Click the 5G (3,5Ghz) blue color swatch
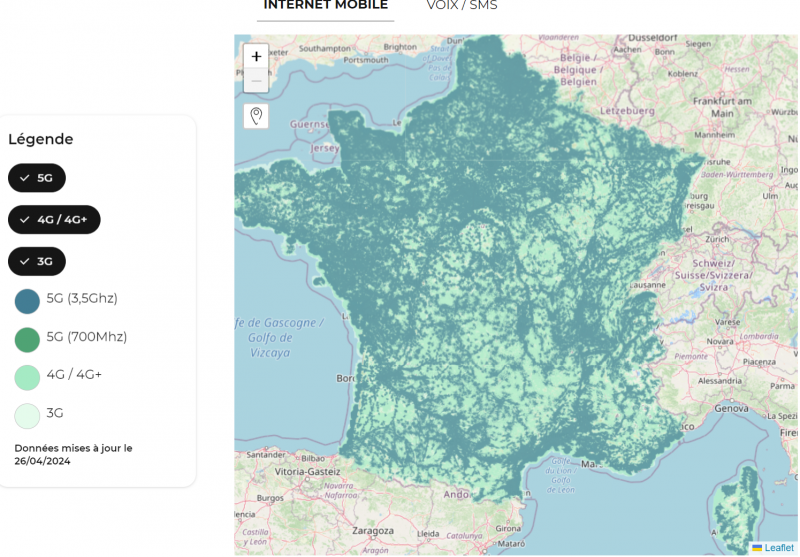800x557 pixels. [28, 301]
